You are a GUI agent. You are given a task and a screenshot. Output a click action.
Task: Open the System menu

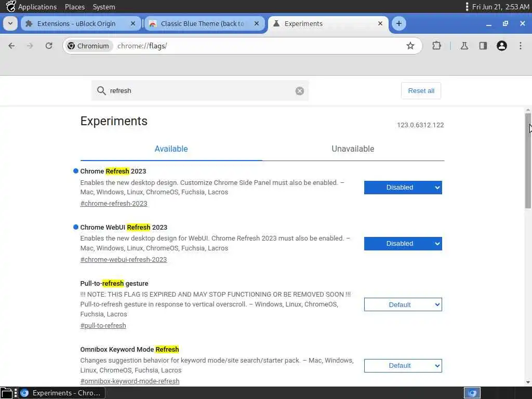point(104,7)
